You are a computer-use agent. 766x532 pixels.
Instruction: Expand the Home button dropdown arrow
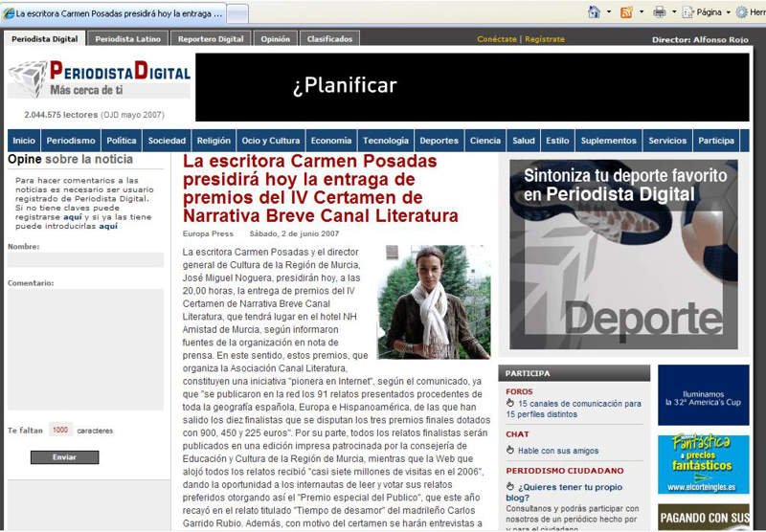608,12
